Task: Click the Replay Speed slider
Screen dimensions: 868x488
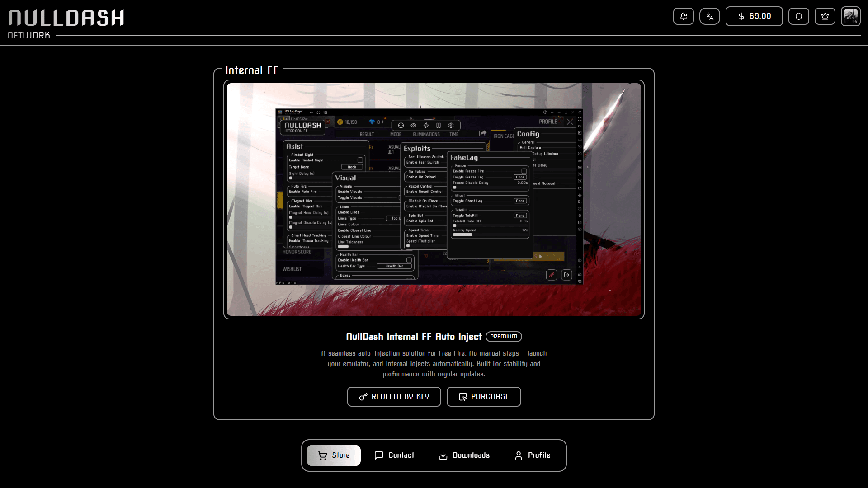Action: [462, 235]
